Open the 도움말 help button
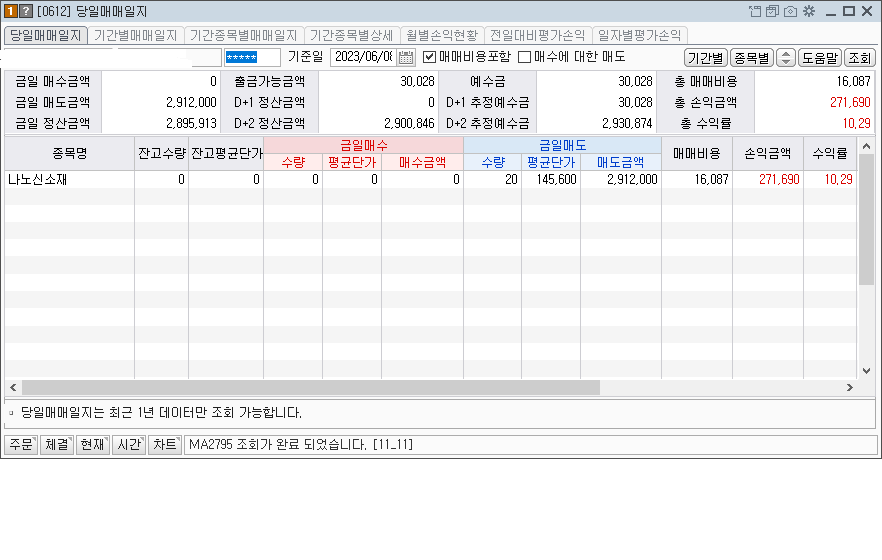Viewport: 882px width, 560px height. pos(820,58)
